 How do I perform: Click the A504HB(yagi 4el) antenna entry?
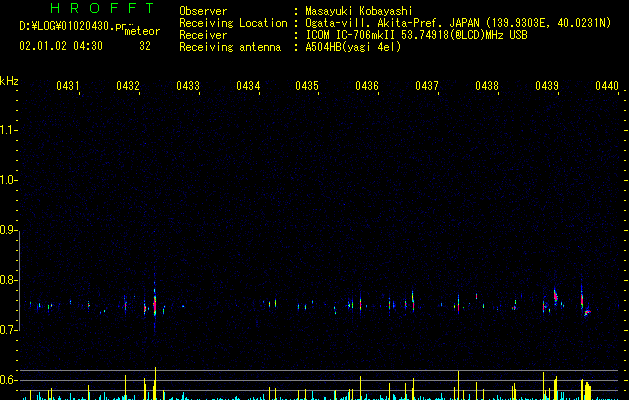(353, 47)
